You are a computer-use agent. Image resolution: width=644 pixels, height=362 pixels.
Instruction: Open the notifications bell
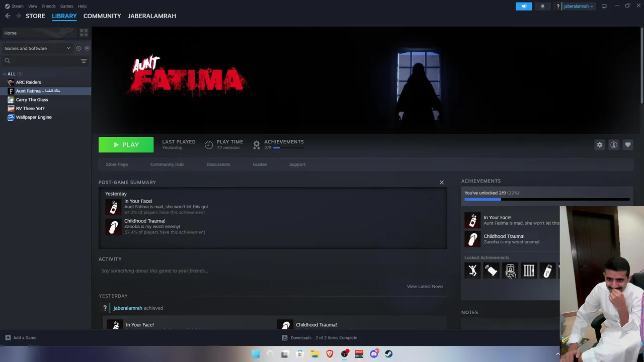[542, 6]
